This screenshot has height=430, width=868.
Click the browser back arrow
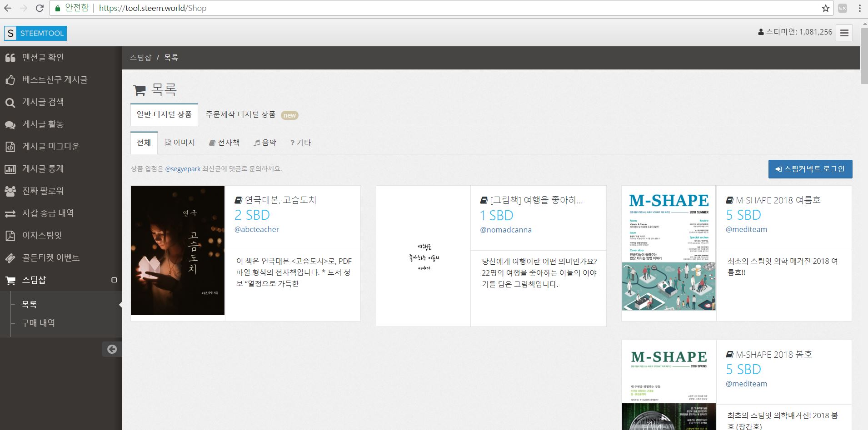(x=8, y=8)
